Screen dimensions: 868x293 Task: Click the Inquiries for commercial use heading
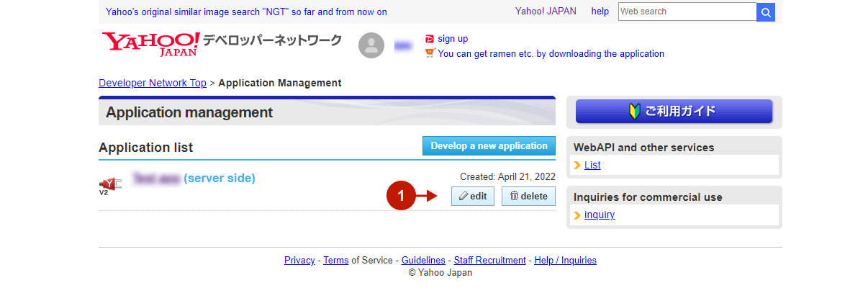pos(648,197)
